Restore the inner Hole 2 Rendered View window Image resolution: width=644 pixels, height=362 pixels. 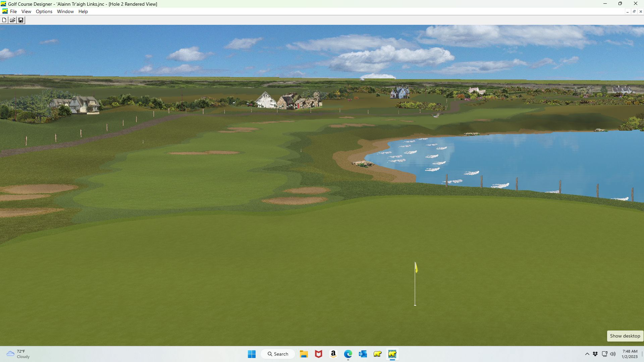[634, 12]
